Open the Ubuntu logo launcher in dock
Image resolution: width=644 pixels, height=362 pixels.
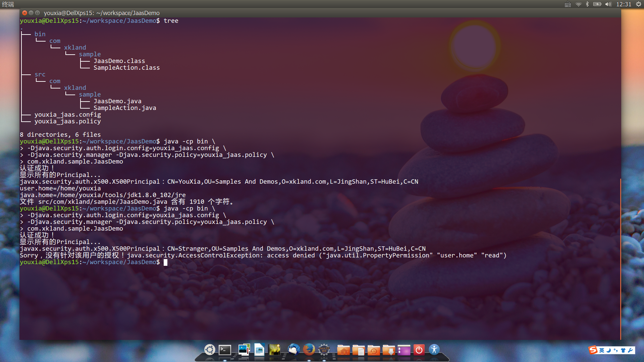click(210, 350)
